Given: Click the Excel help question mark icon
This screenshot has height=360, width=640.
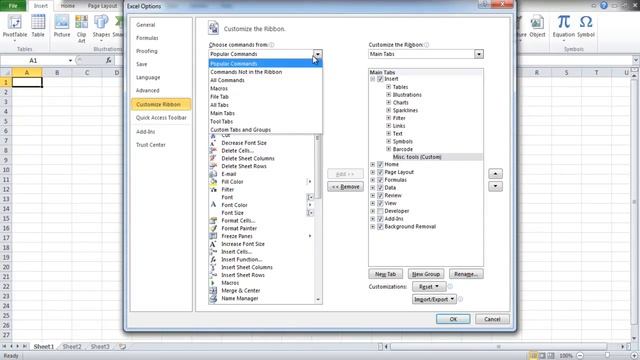Looking at the screenshot, I should tap(604, 6).
